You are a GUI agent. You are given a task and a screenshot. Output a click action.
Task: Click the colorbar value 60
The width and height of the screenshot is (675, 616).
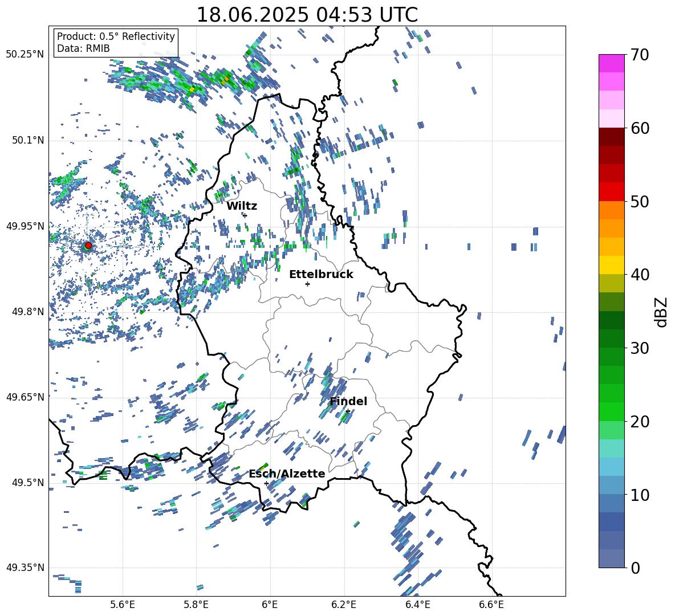(640, 128)
